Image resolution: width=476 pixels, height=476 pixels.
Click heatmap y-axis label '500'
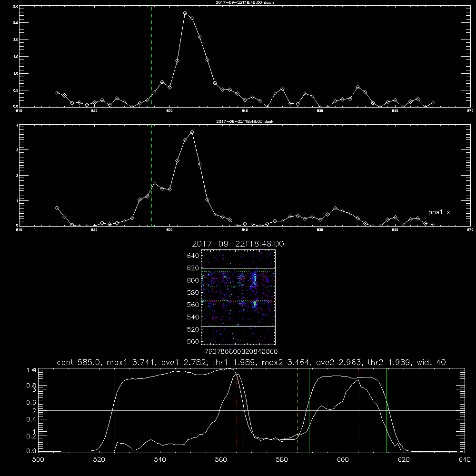193,341
